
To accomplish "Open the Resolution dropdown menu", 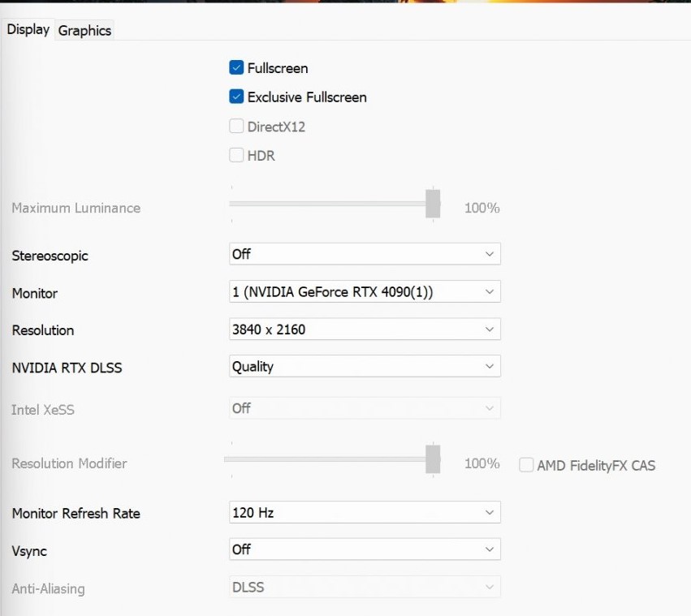I will pos(365,330).
